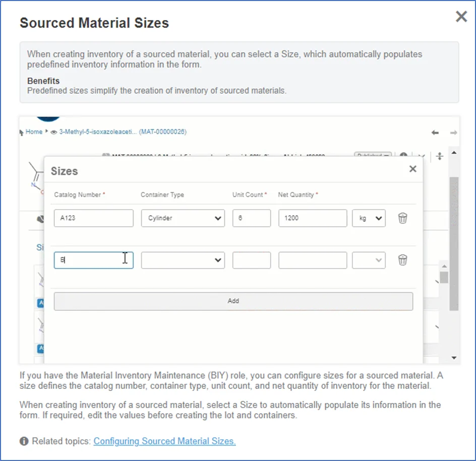The width and height of the screenshot is (476, 461).
Task: Click the Add button
Action: (233, 301)
